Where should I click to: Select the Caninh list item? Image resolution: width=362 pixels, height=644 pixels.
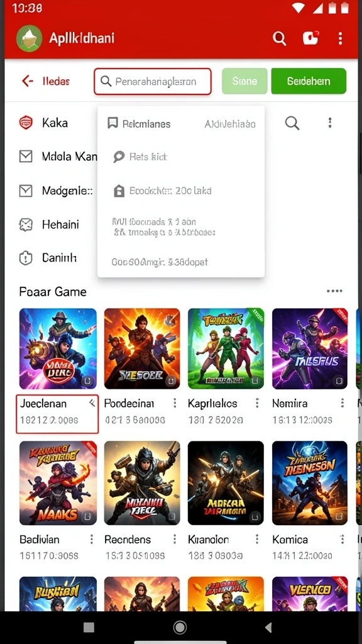(59, 258)
